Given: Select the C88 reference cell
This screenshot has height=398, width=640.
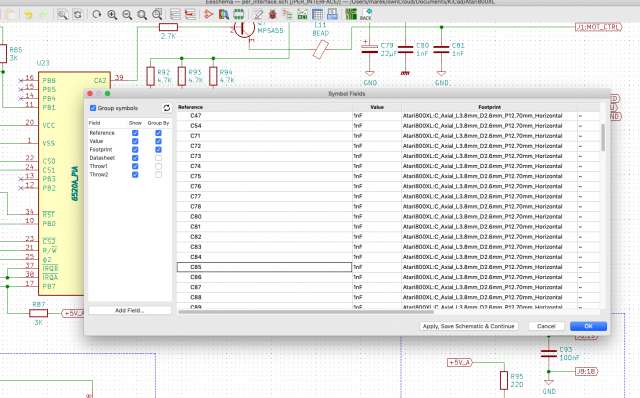Looking at the screenshot, I should point(264,297).
